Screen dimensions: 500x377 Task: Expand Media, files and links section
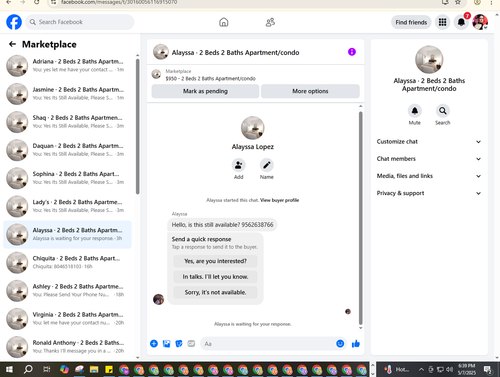point(429,176)
